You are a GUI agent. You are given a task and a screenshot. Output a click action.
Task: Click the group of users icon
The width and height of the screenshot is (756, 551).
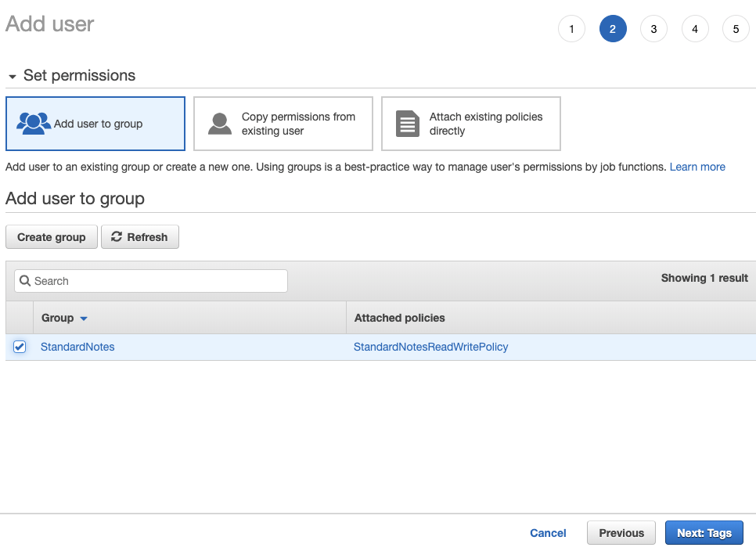point(33,124)
